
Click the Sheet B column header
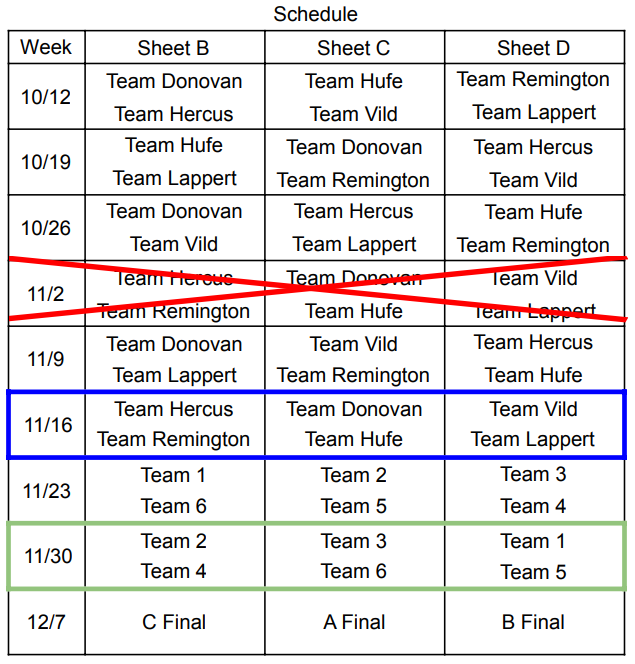[x=174, y=48]
